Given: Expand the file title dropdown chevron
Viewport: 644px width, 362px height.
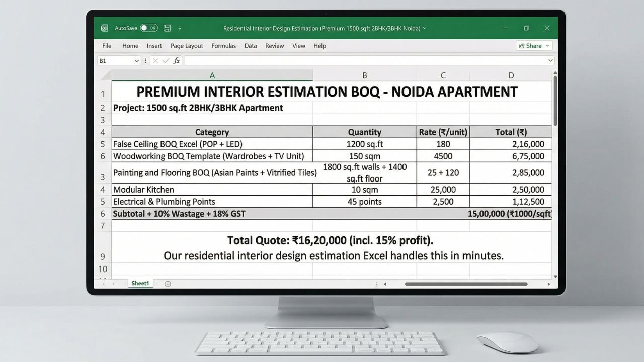Looking at the screenshot, I should pyautogui.click(x=425, y=28).
